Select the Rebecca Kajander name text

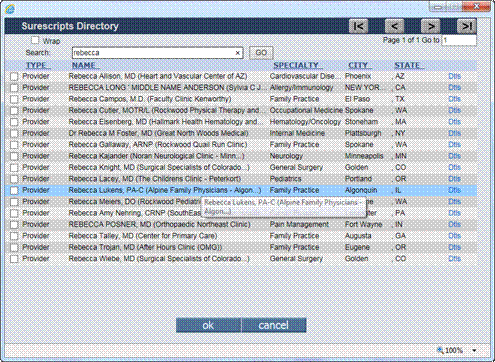click(156, 156)
